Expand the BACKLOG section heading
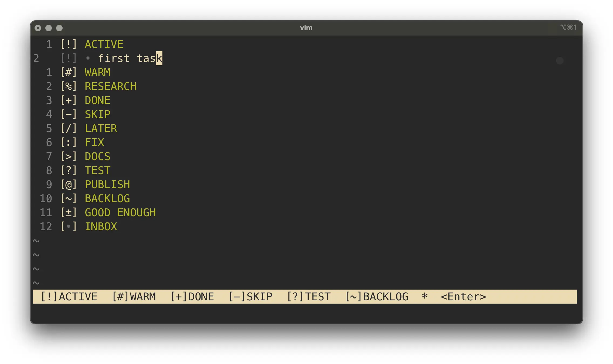 tap(107, 198)
